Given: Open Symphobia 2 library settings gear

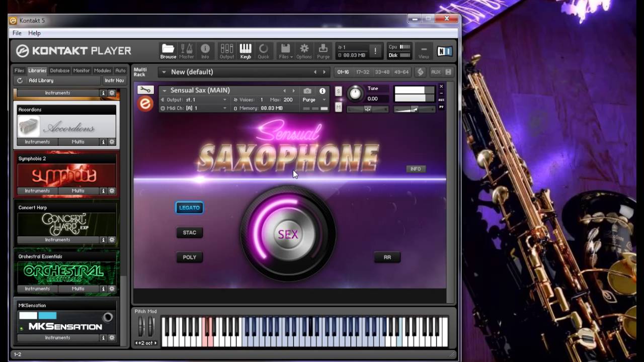Looking at the screenshot, I should pos(112,191).
